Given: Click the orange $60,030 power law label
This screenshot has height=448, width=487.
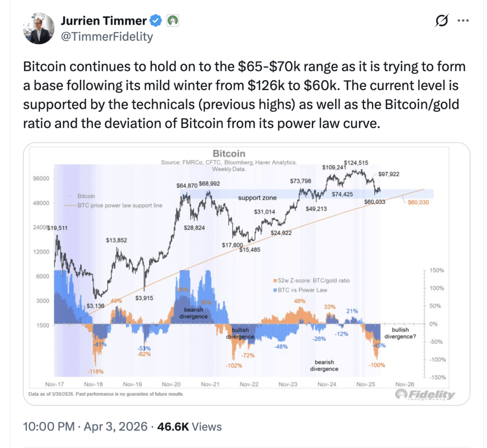Looking at the screenshot, I should (x=419, y=202).
